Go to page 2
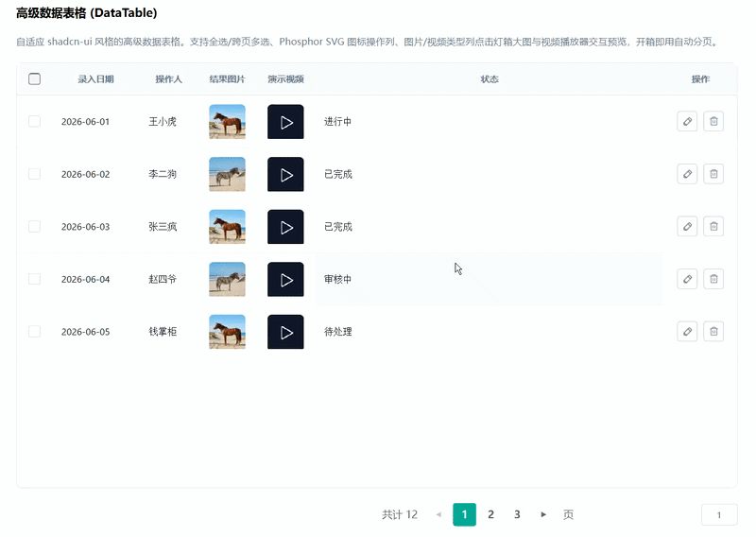 pyautogui.click(x=490, y=514)
